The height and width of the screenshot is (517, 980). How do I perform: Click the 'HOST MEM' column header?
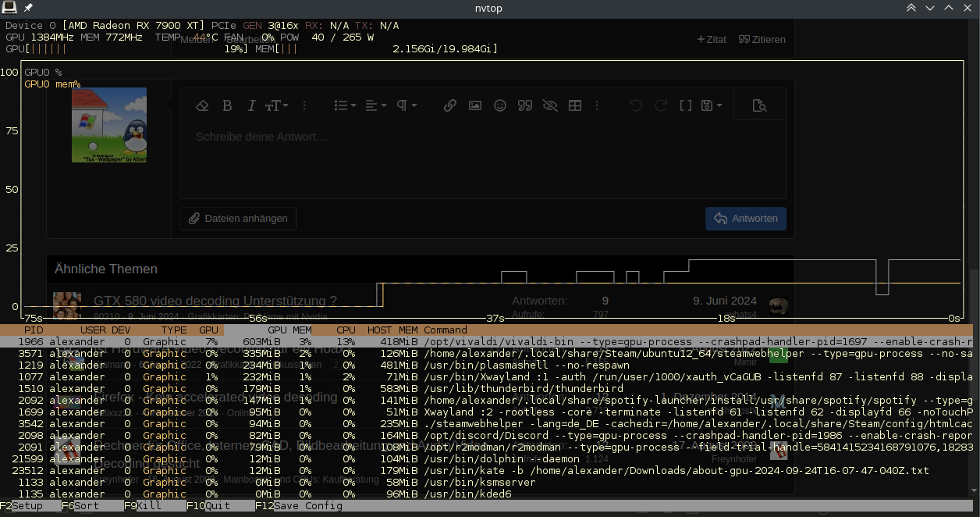[392, 330]
